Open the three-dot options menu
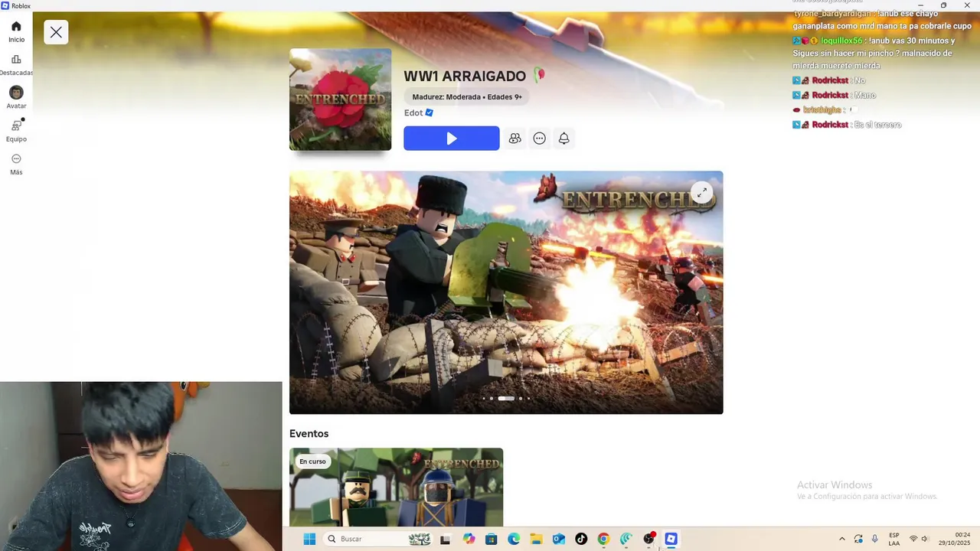The width and height of the screenshot is (980, 551). [x=539, y=139]
